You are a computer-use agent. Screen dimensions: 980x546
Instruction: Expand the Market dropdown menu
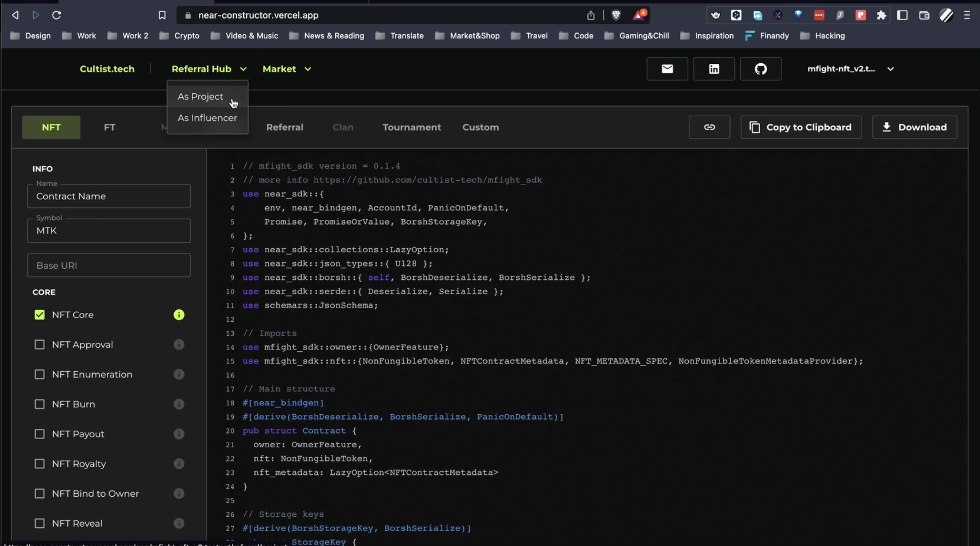tap(286, 69)
